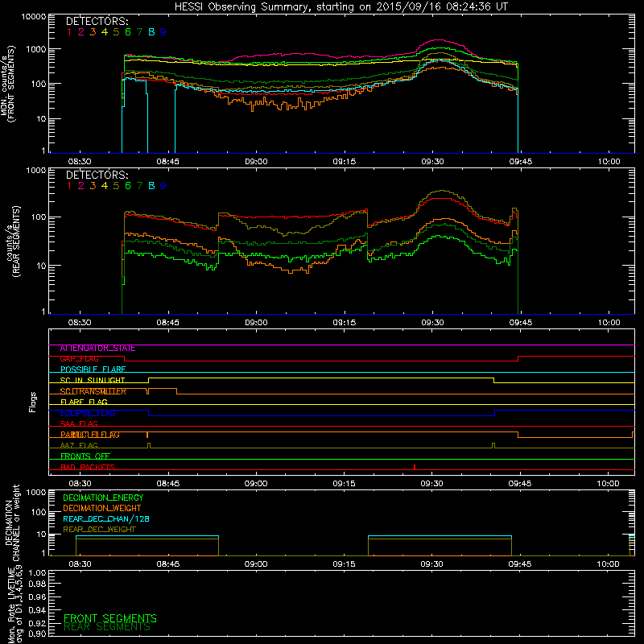Click green detector 6 in rear segments legend
This screenshot has height=644, width=644.
pyautogui.click(x=128, y=186)
